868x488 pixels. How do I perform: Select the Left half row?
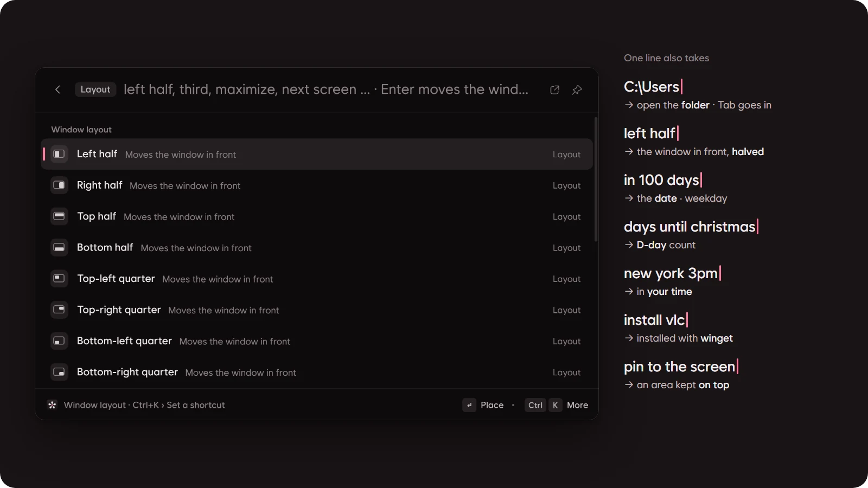click(317, 154)
